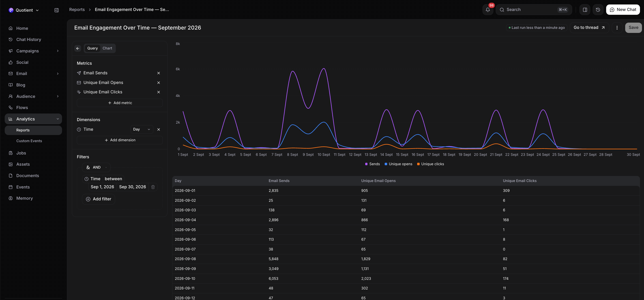
Task: Click the Save button
Action: [x=633, y=28]
